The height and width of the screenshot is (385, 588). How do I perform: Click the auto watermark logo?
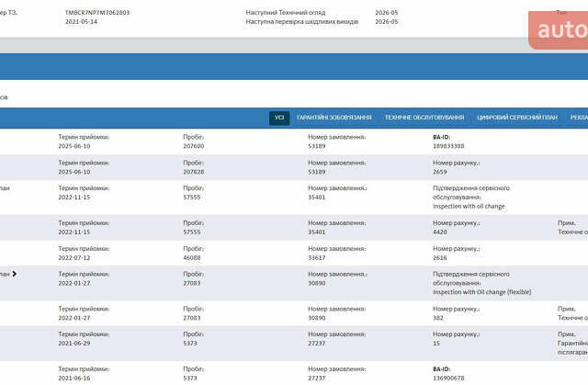(x=560, y=30)
